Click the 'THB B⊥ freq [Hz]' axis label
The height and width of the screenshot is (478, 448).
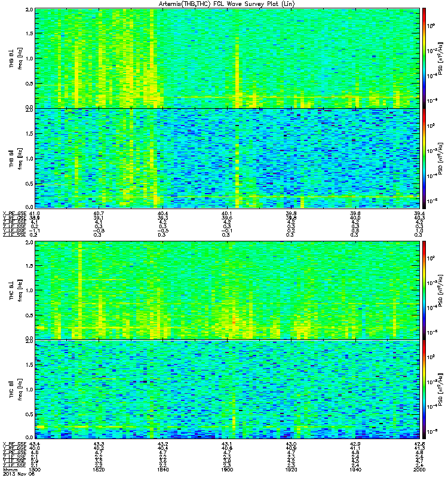[16, 58]
